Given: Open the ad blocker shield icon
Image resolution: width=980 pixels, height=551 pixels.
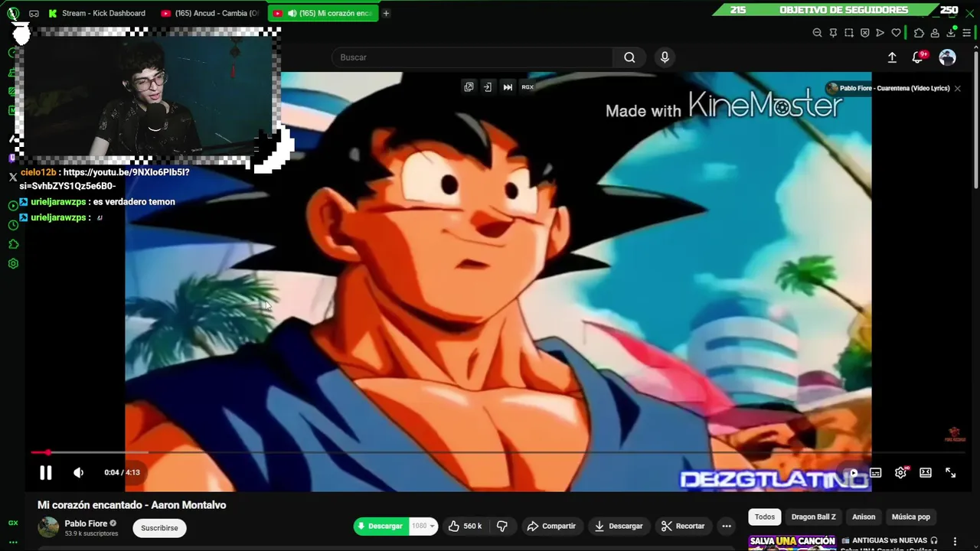Looking at the screenshot, I should [x=864, y=33].
